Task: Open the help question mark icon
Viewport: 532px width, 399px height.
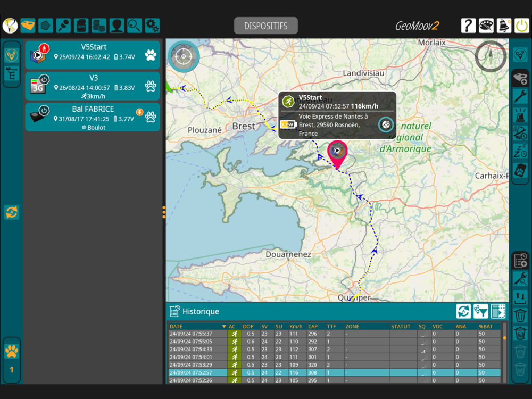Action: 468,26
